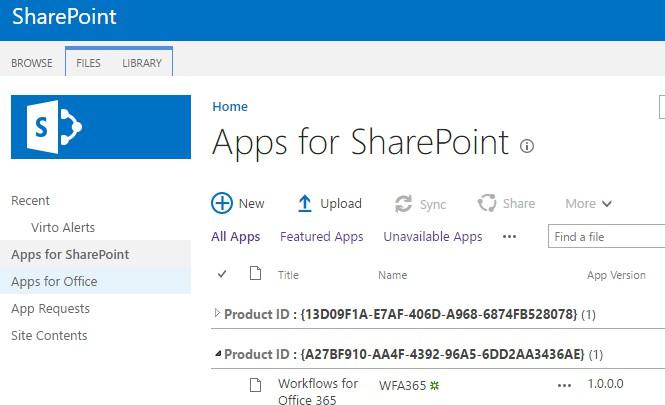Click in the Find a file search box
This screenshot has width=665, height=405.
(x=606, y=236)
